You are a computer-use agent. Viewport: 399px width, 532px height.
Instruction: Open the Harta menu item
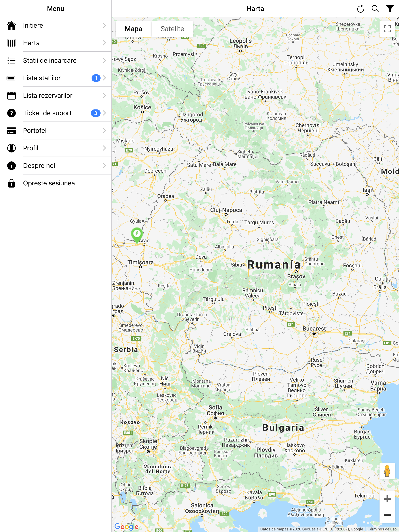tap(56, 43)
